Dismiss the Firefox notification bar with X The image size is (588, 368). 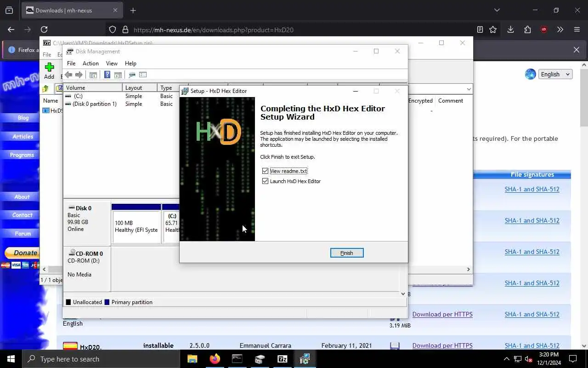[x=577, y=50]
